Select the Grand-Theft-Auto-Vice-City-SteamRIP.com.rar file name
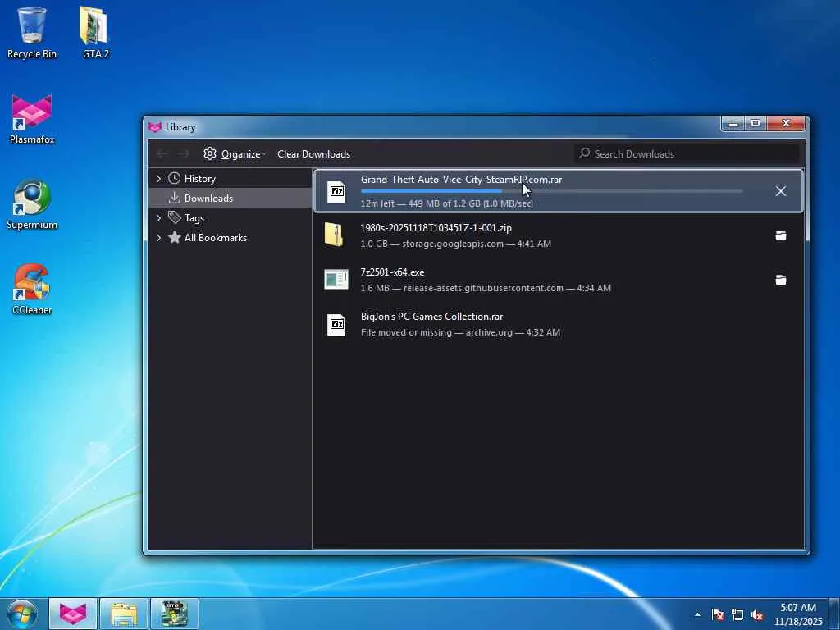The width and height of the screenshot is (840, 630). point(461,180)
